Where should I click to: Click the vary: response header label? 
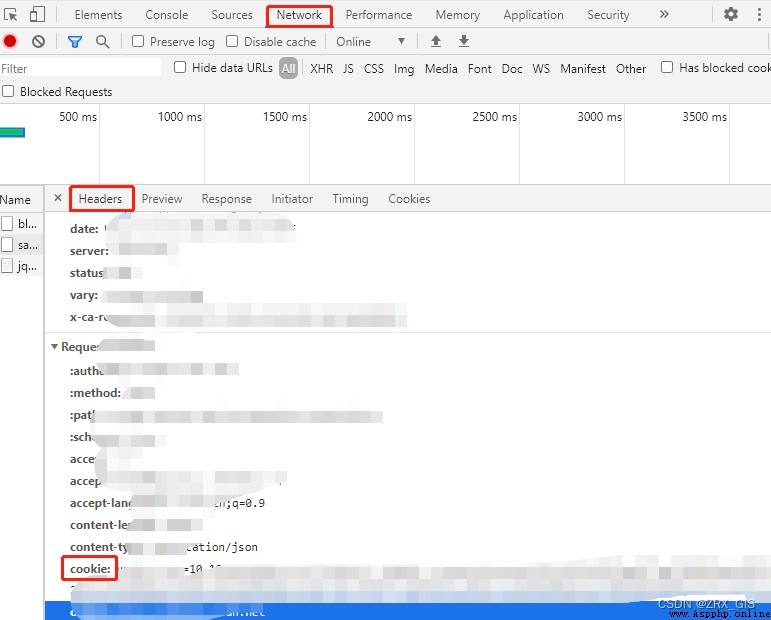click(84, 295)
